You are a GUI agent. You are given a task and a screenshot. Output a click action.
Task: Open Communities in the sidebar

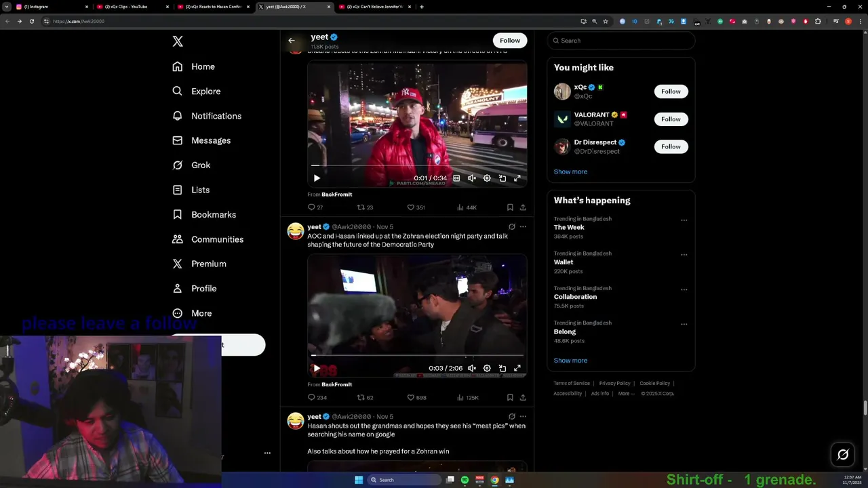(x=208, y=239)
